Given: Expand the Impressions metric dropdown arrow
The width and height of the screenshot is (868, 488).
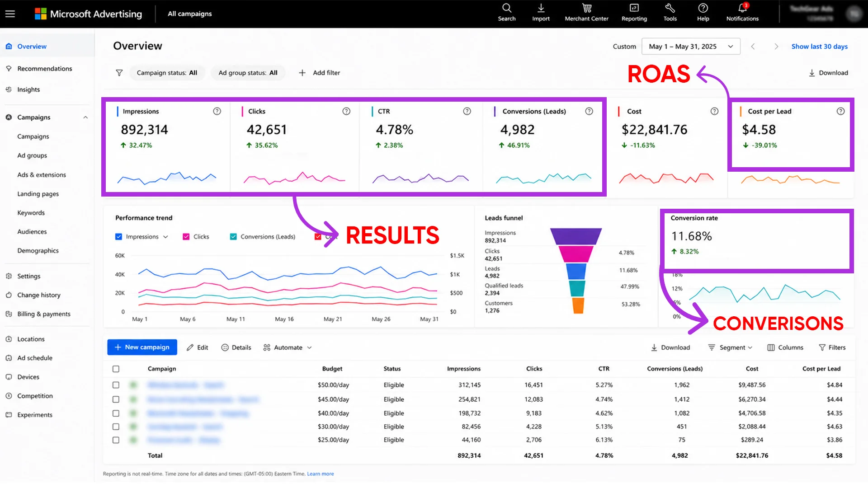Looking at the screenshot, I should [165, 237].
